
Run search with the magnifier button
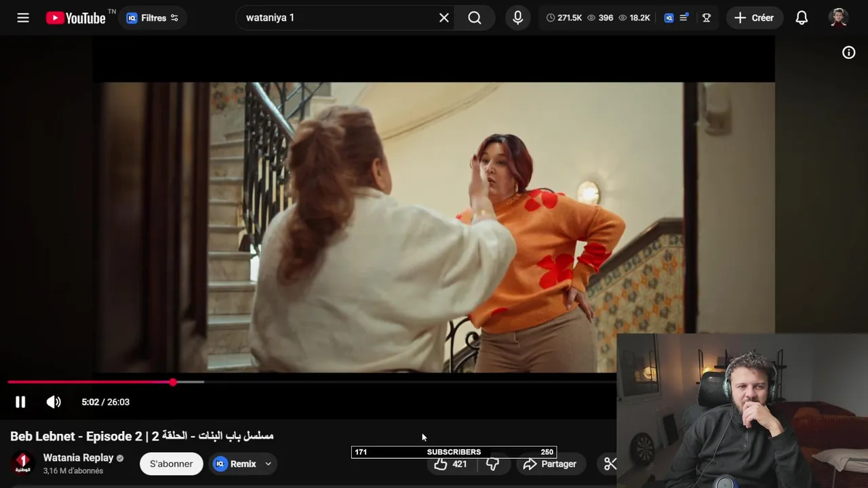coord(475,18)
